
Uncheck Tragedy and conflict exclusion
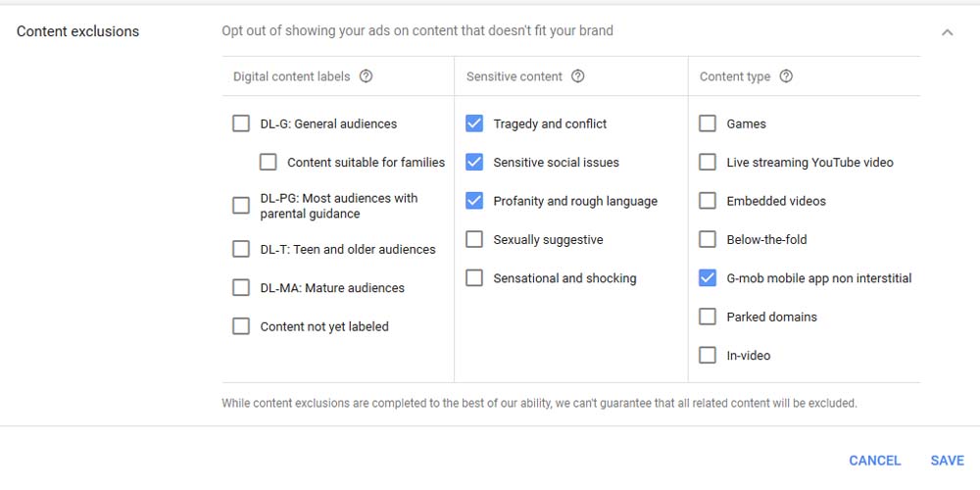(474, 123)
